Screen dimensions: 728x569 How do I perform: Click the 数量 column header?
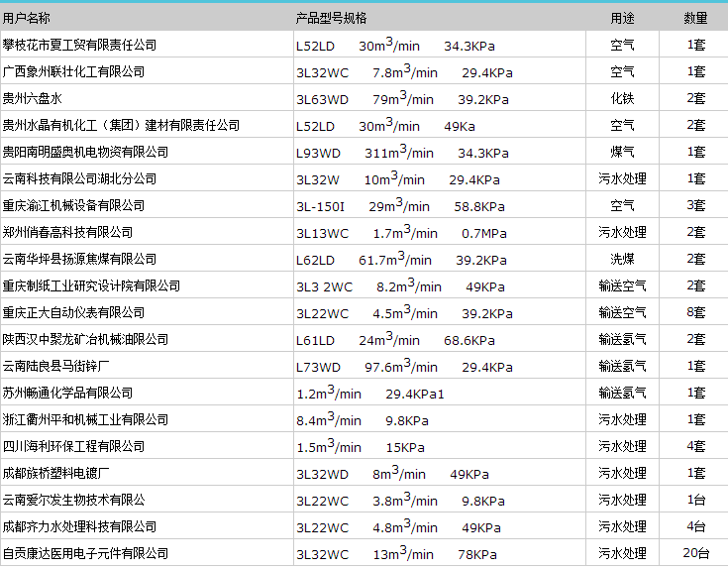[695, 18]
